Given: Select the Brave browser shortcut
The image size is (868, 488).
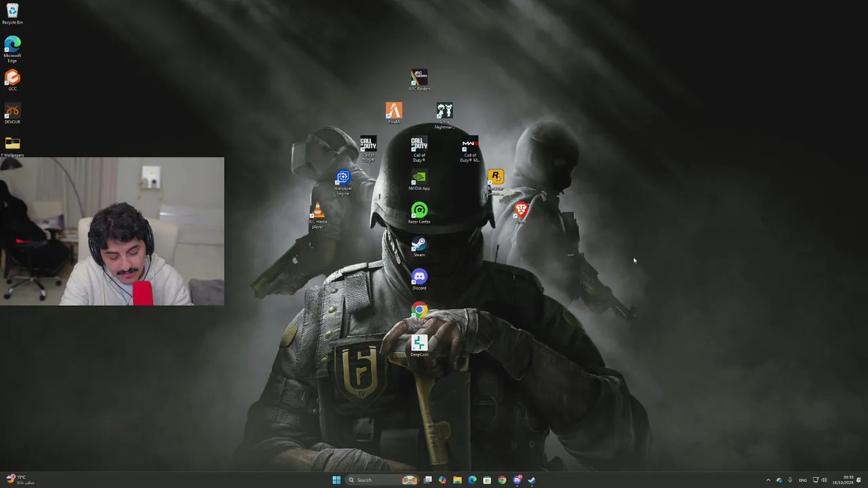Looking at the screenshot, I should [521, 213].
